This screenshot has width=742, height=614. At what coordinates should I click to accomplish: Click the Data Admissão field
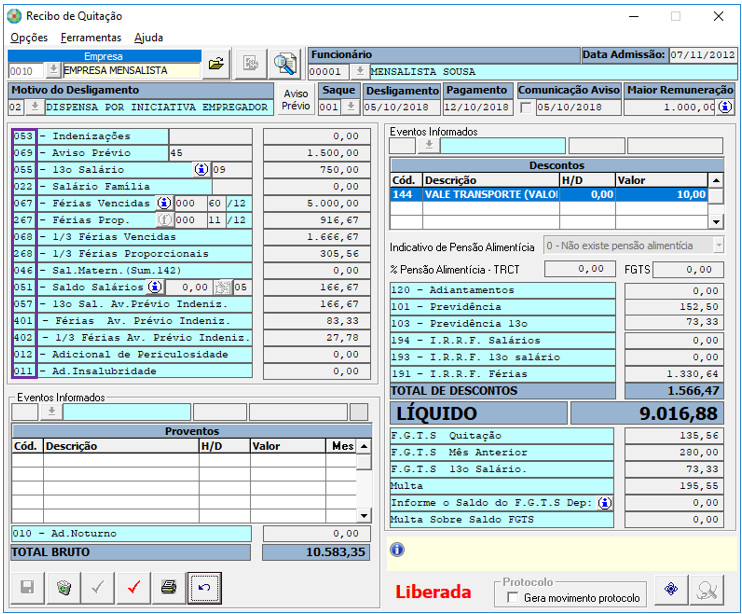pyautogui.click(x=703, y=55)
